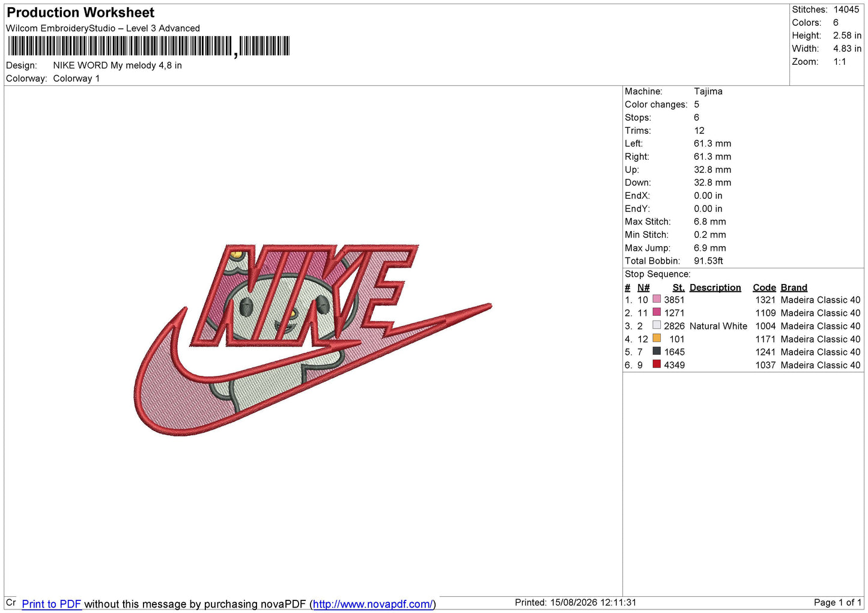
Task: Click the Max Stitch value 6.8 mm
Action: [710, 222]
